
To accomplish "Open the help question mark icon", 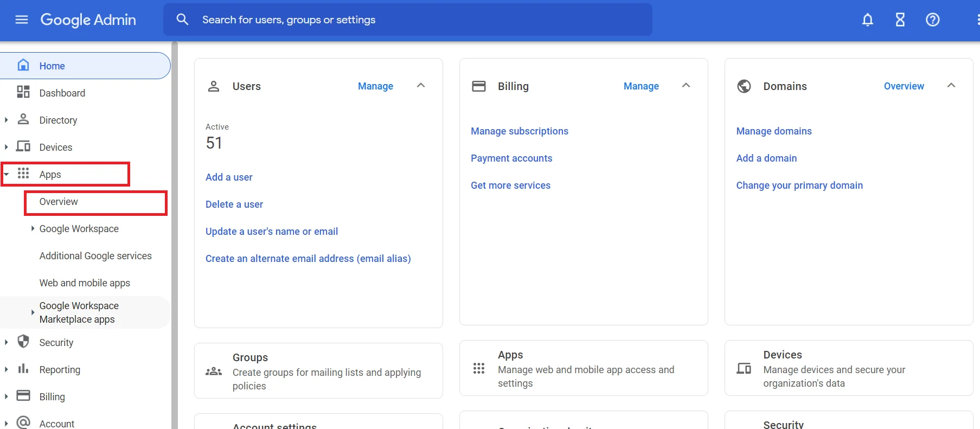I will tap(932, 20).
